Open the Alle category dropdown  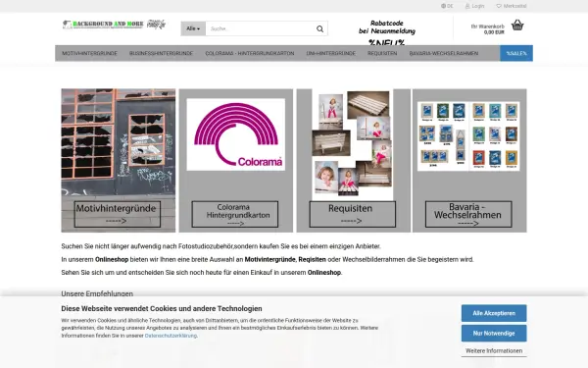(x=193, y=28)
